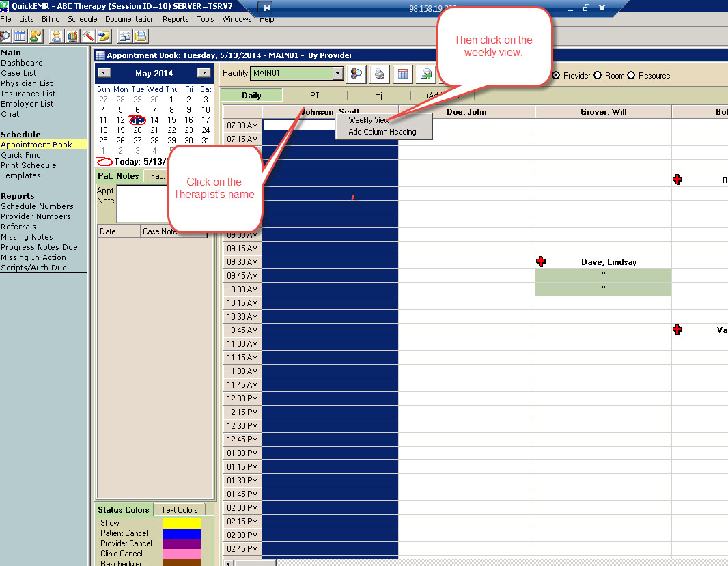Viewport: 728px width, 566px height.
Task: Open Referrals report in sidebar
Action: 18,227
